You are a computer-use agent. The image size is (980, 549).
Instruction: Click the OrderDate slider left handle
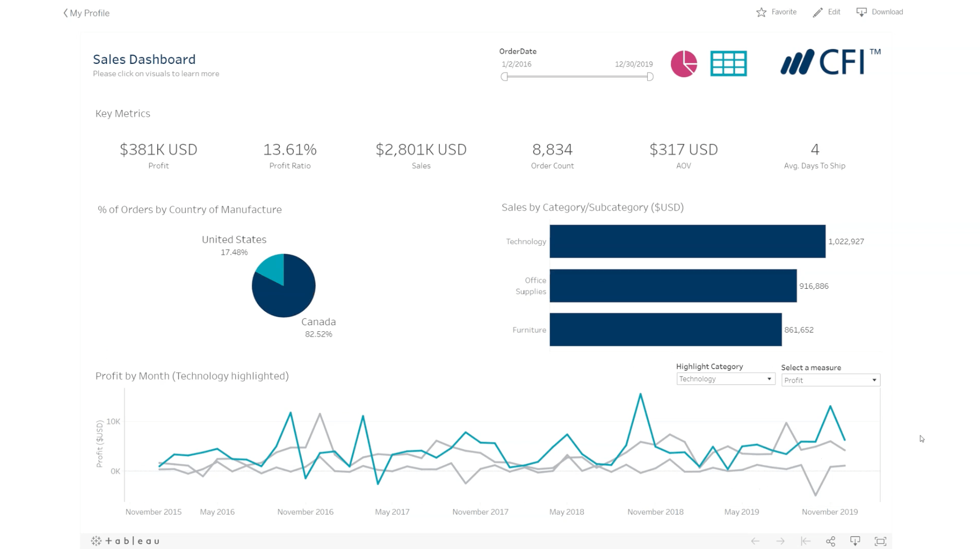coord(504,77)
